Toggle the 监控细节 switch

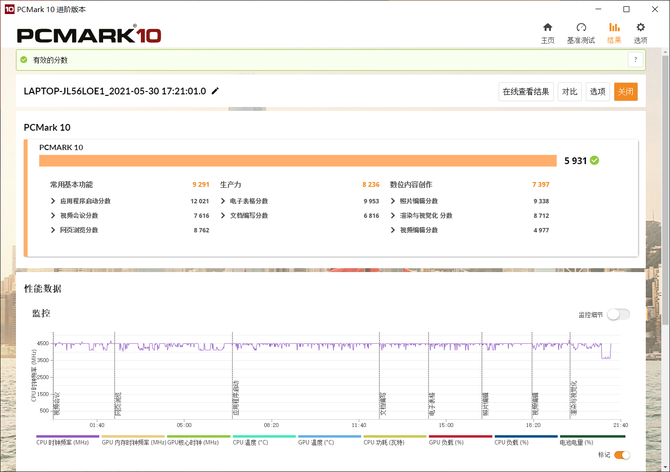(618, 314)
